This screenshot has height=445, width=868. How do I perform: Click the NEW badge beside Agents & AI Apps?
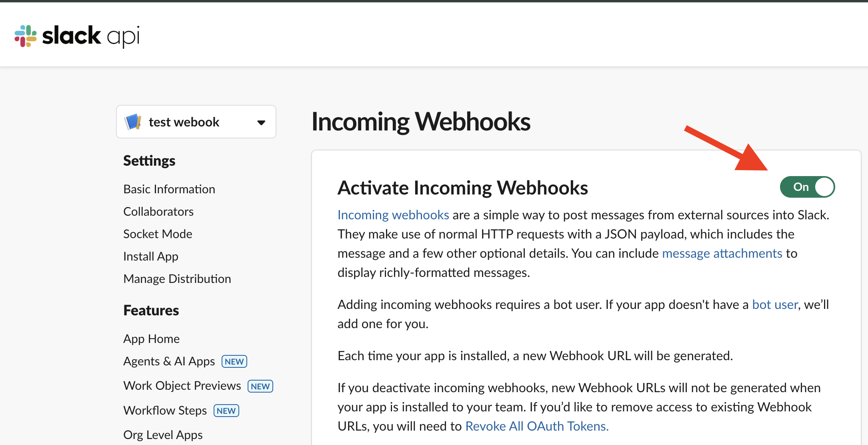(234, 362)
